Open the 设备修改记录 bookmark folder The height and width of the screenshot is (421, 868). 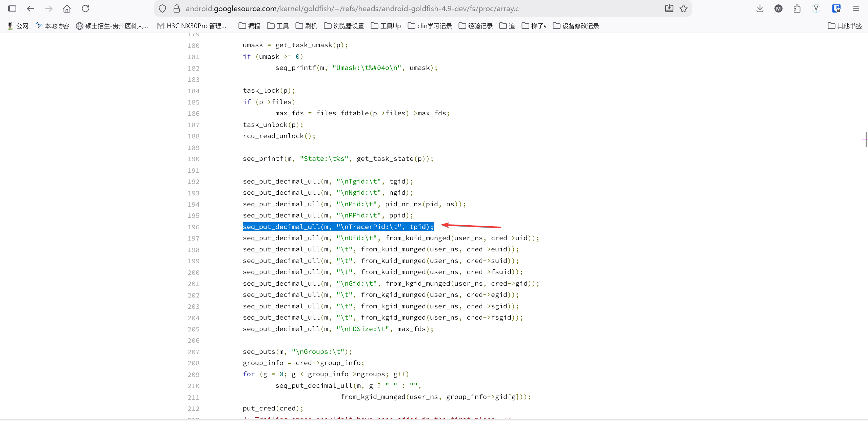tap(576, 26)
